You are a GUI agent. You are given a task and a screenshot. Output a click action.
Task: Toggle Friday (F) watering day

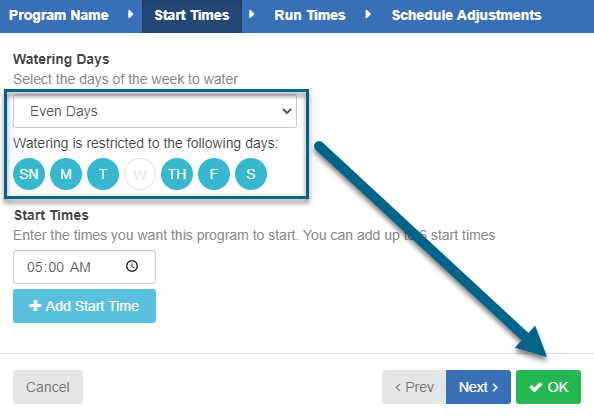pyautogui.click(x=214, y=174)
